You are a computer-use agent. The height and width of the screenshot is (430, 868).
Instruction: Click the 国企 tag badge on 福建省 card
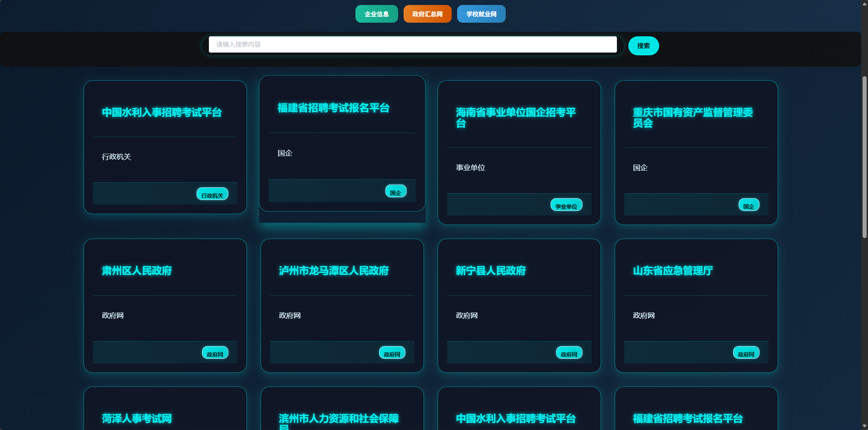coord(396,191)
